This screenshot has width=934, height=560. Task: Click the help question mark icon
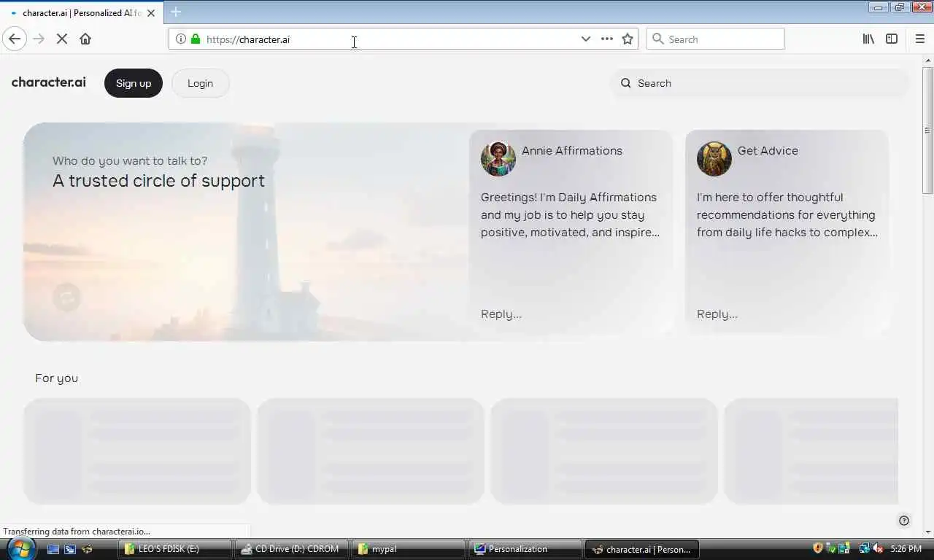pyautogui.click(x=904, y=521)
